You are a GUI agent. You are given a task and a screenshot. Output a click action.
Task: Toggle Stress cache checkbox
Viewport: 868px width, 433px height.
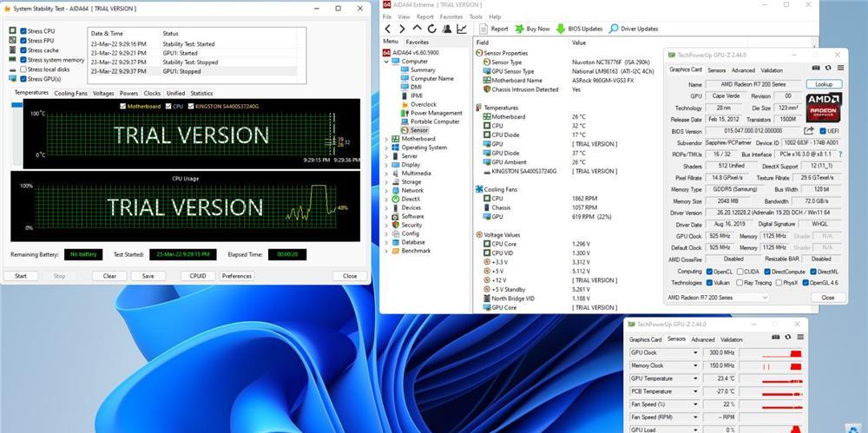point(23,50)
